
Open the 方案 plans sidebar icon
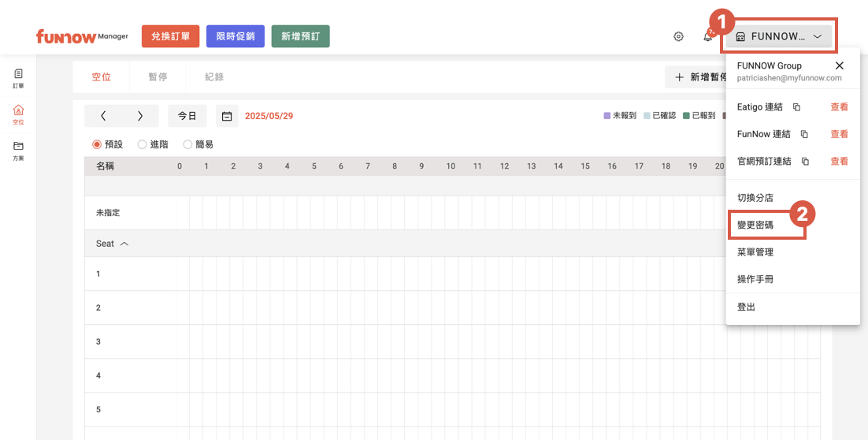(18, 151)
